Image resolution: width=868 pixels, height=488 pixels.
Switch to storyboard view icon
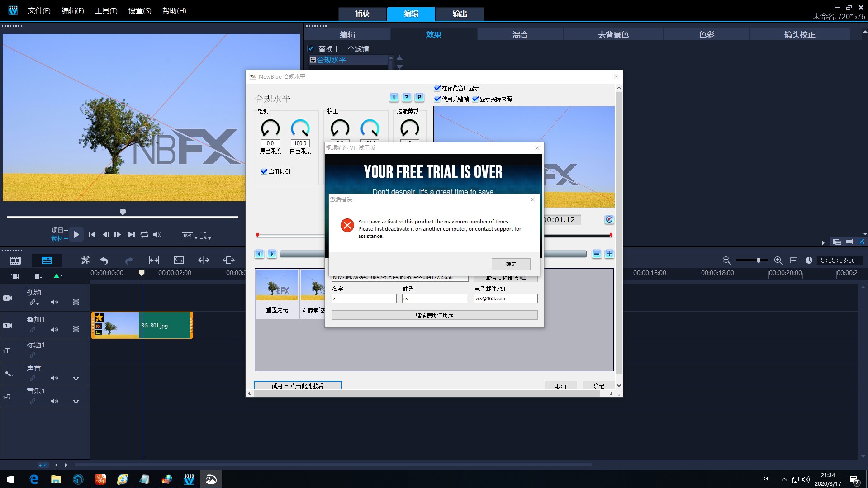15,260
